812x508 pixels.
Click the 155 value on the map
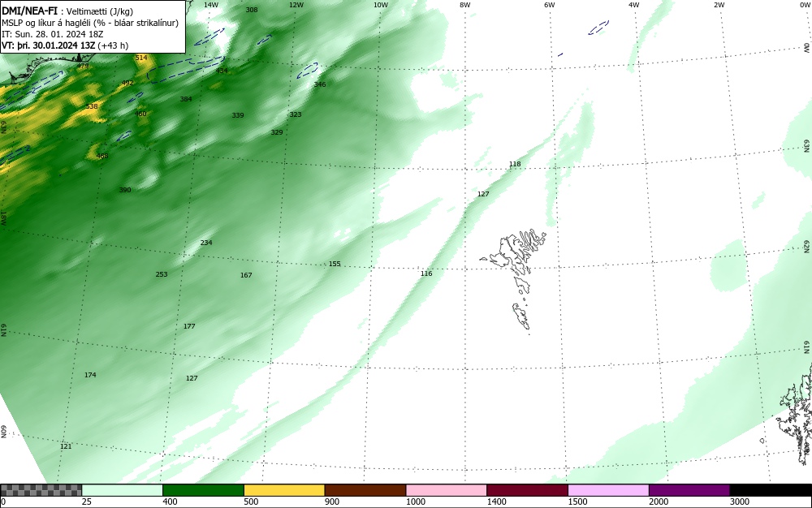tap(335, 263)
